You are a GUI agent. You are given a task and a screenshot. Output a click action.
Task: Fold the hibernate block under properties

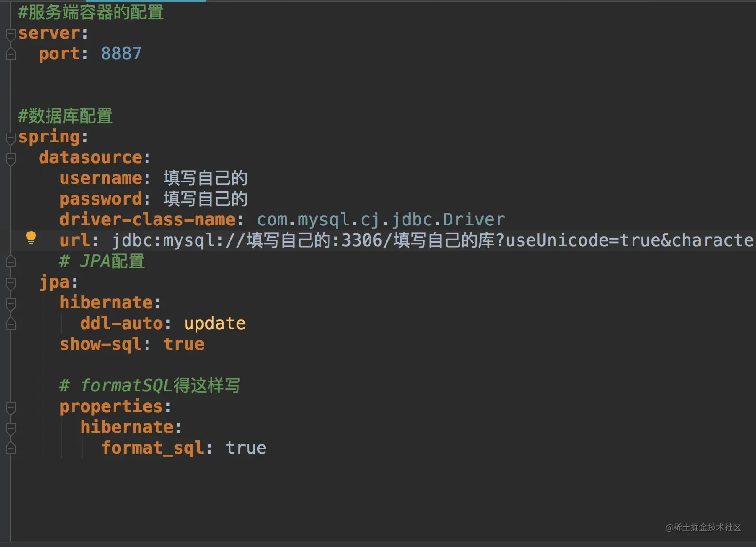(10, 429)
